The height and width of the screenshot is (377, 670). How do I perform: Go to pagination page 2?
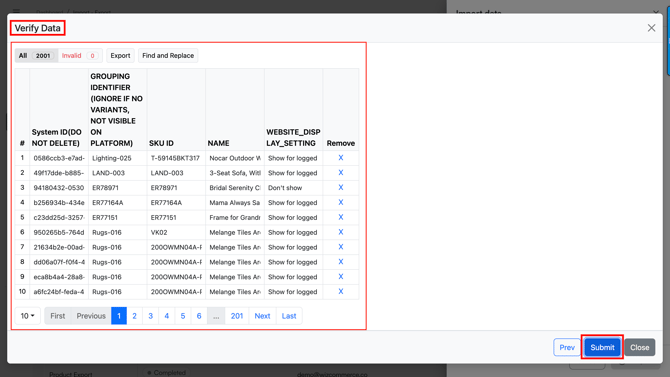(135, 316)
